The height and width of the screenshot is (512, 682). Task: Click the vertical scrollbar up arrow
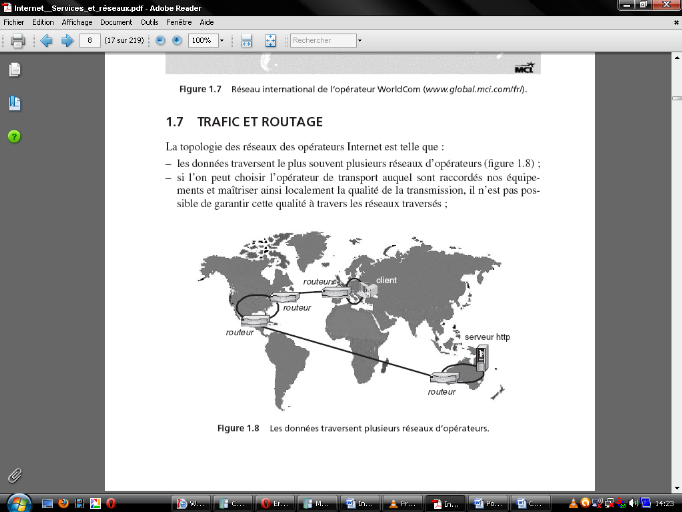677,57
